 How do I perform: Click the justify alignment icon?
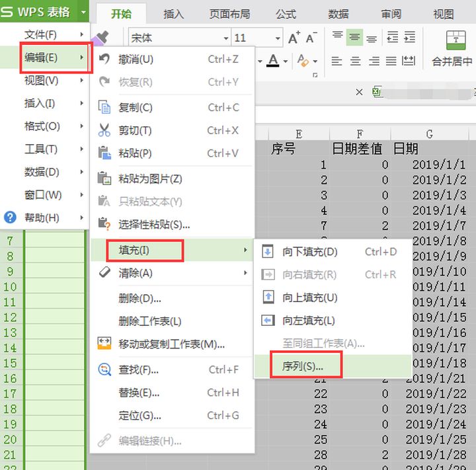[x=391, y=61]
